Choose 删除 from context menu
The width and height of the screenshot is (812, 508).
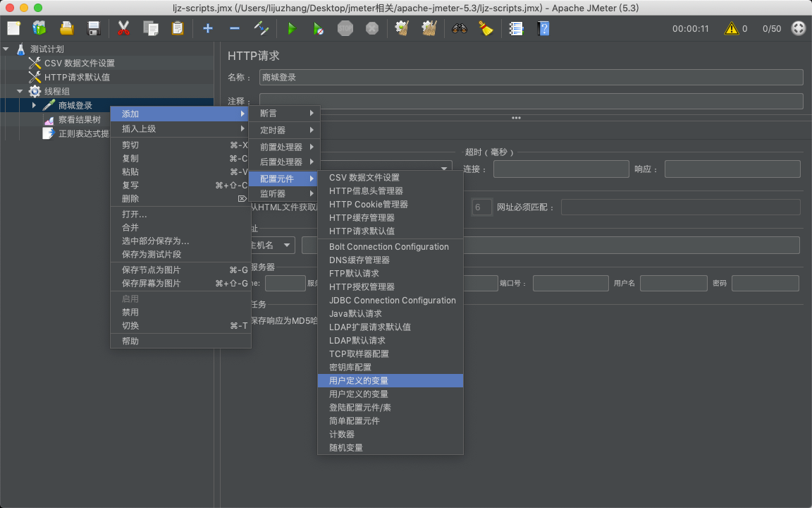coord(180,198)
